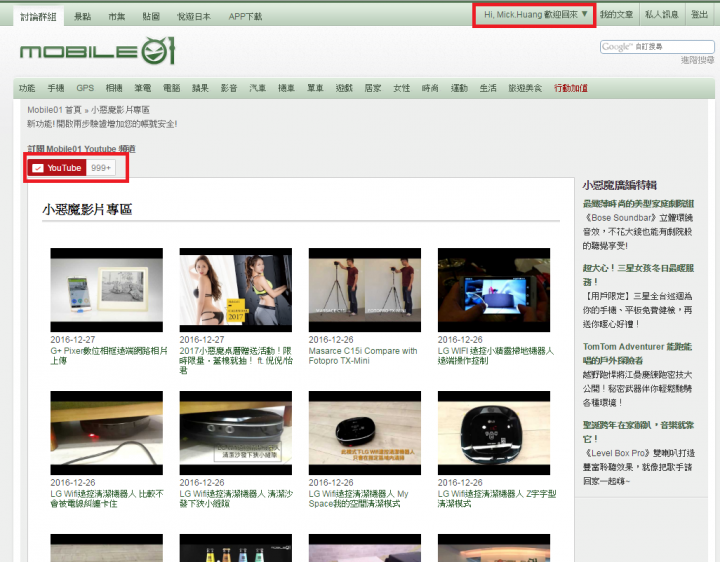This screenshot has height=562, width=720.
Task: Click the LG WIFI遙控小精靈掃地機器人 title link
Action: click(496, 356)
